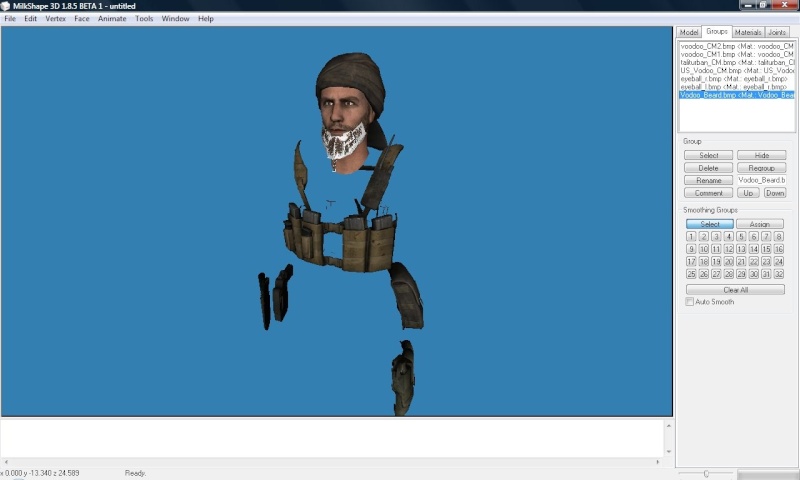
Task: Open the Vertex menu
Action: (56, 18)
